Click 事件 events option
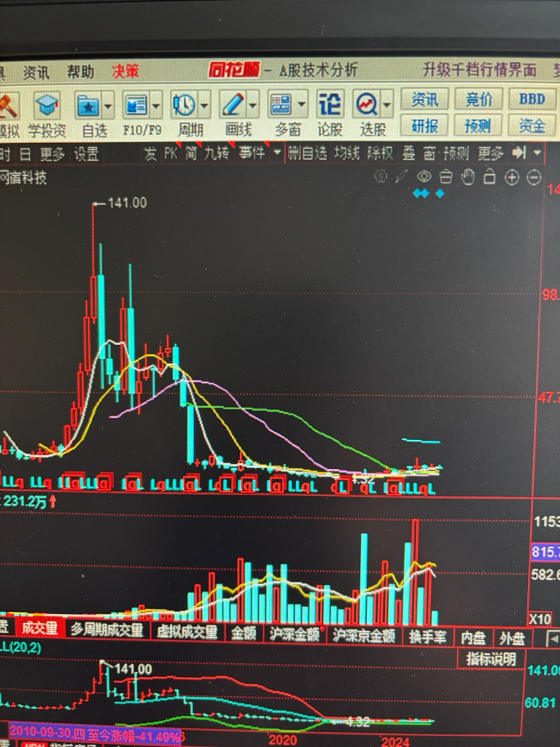 (252, 153)
